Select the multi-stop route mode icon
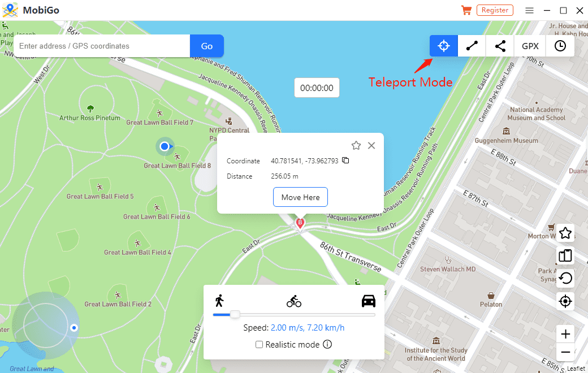The image size is (588, 373). (500, 46)
